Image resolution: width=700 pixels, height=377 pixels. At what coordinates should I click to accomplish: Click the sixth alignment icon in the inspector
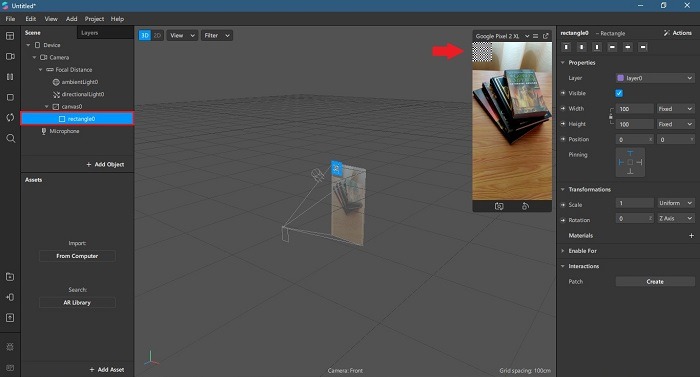(x=643, y=47)
